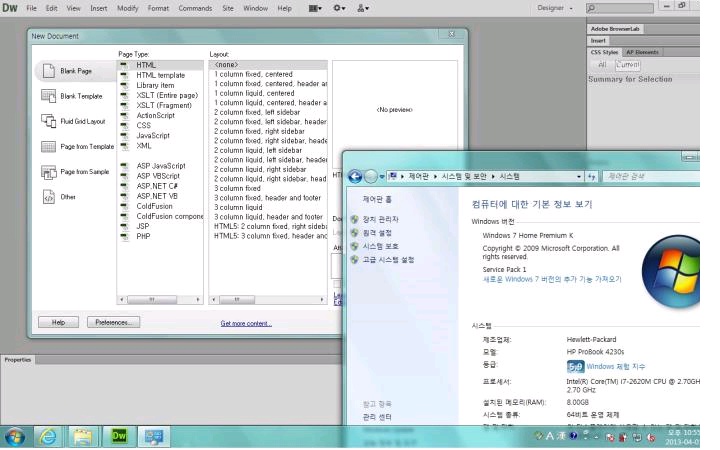
Task: Click the 제어판 검색 search box
Action: click(651, 176)
